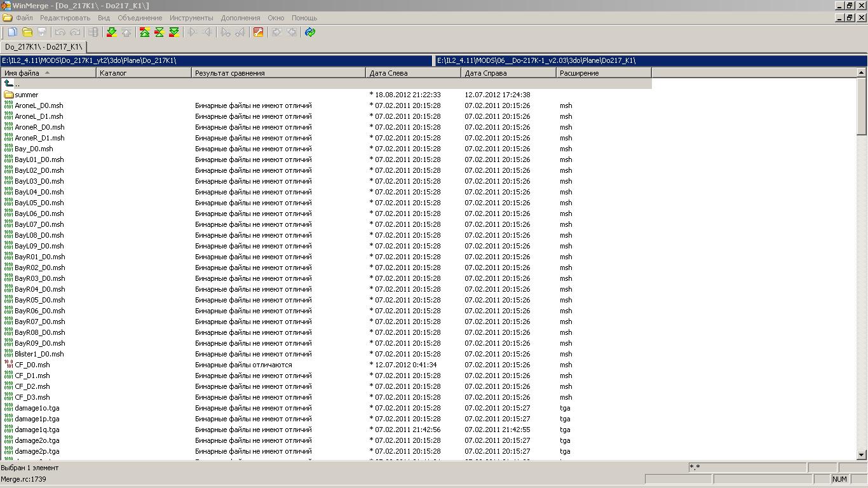
Task: Select the Blister1_D0.msh file name
Action: click(x=39, y=354)
